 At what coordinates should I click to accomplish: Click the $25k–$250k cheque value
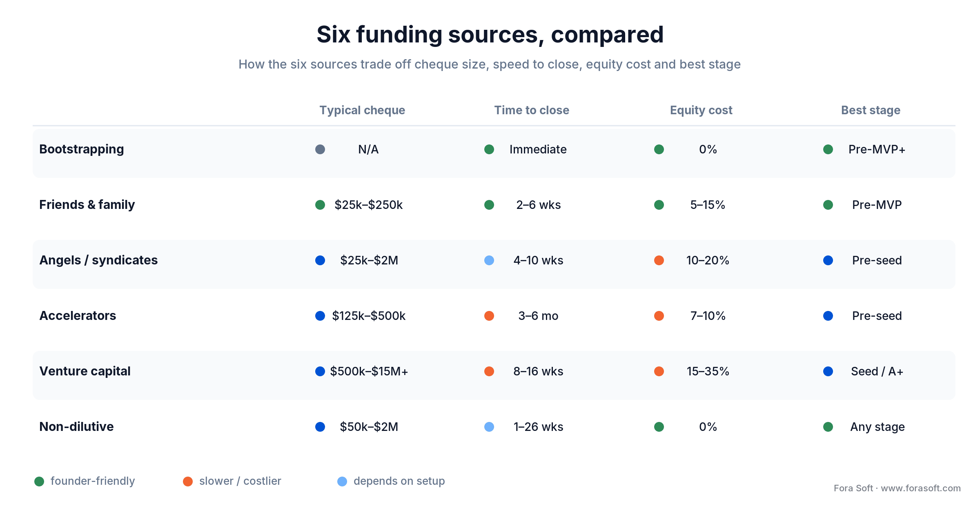[x=369, y=205]
